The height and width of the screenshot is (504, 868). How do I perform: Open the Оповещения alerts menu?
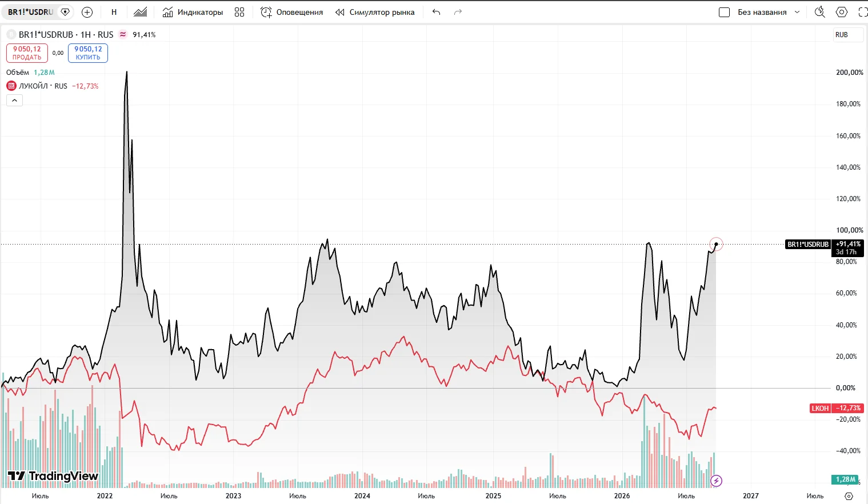[x=291, y=12]
